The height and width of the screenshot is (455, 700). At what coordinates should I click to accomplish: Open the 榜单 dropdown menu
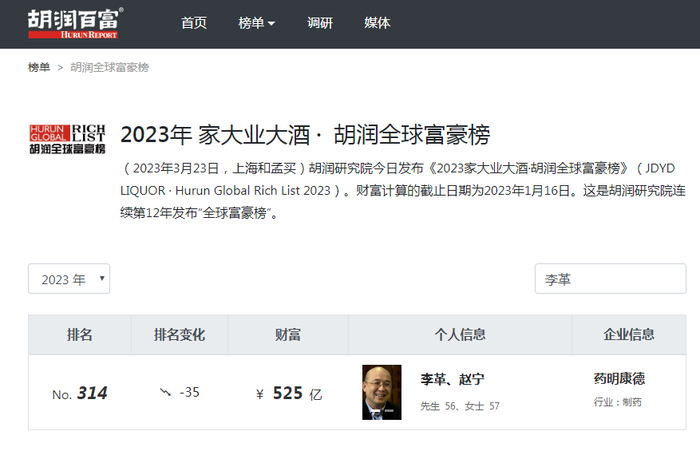(x=257, y=23)
